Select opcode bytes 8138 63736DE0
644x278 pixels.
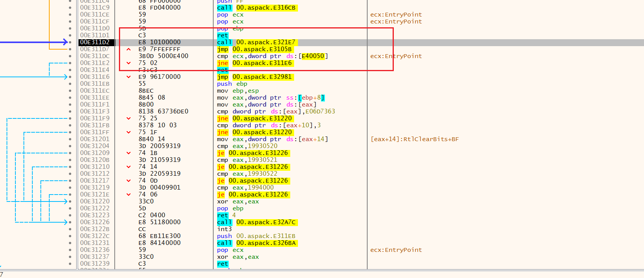tap(163, 112)
